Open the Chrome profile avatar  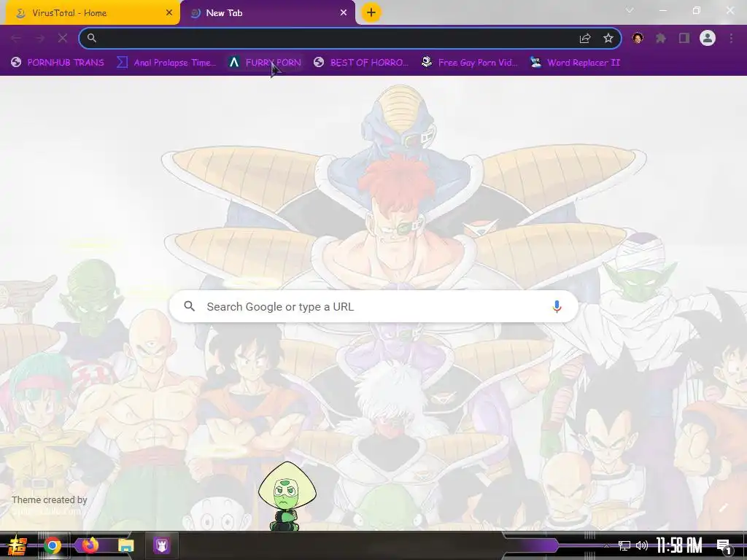pyautogui.click(x=708, y=38)
